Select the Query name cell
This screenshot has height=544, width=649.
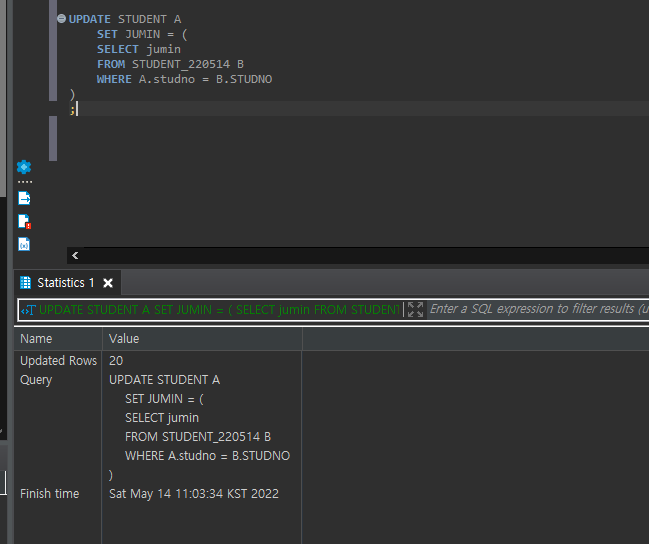[36, 380]
